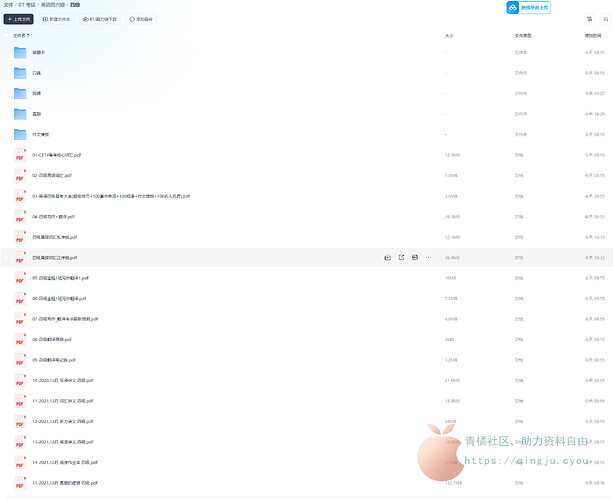
Task: Click the download icon on the highlighted row
Action: (x=387, y=257)
